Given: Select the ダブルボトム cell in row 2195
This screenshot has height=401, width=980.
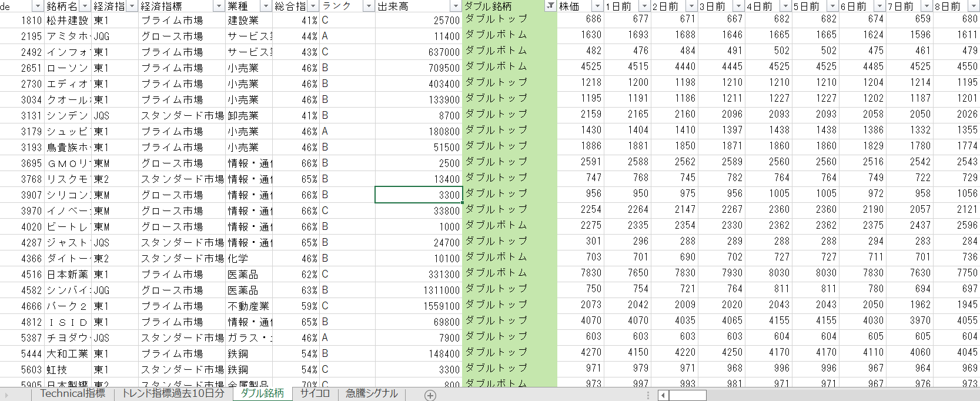Looking at the screenshot, I should (510, 36).
